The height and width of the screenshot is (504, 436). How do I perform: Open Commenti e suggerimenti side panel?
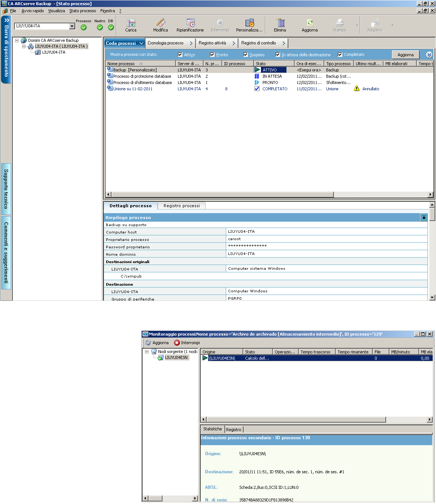pyautogui.click(x=6, y=252)
